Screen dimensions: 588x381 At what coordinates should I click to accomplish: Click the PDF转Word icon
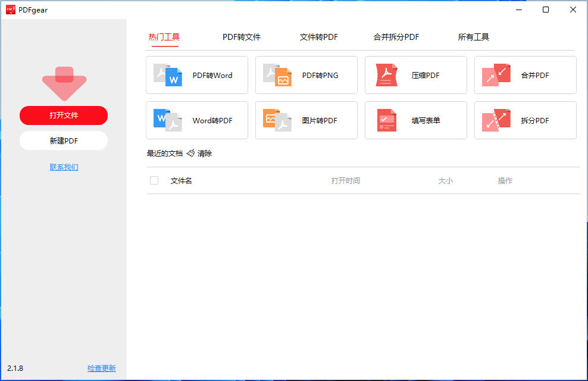[x=168, y=75]
